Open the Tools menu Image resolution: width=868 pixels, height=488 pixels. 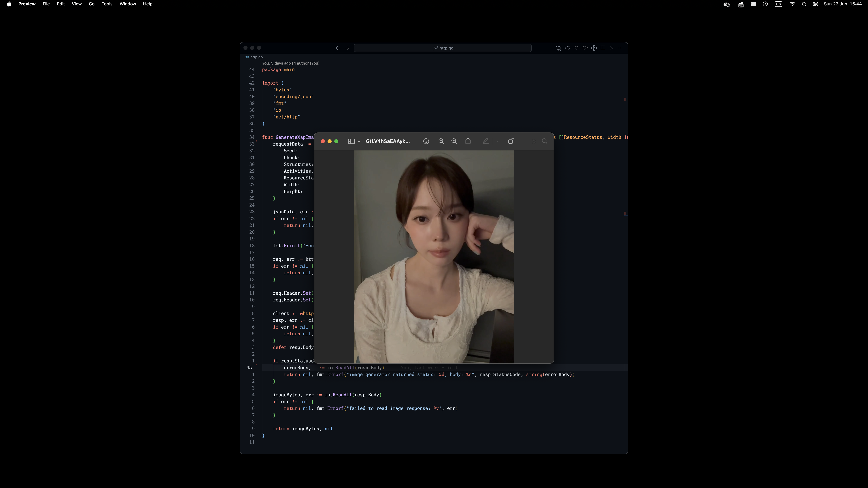(x=107, y=4)
